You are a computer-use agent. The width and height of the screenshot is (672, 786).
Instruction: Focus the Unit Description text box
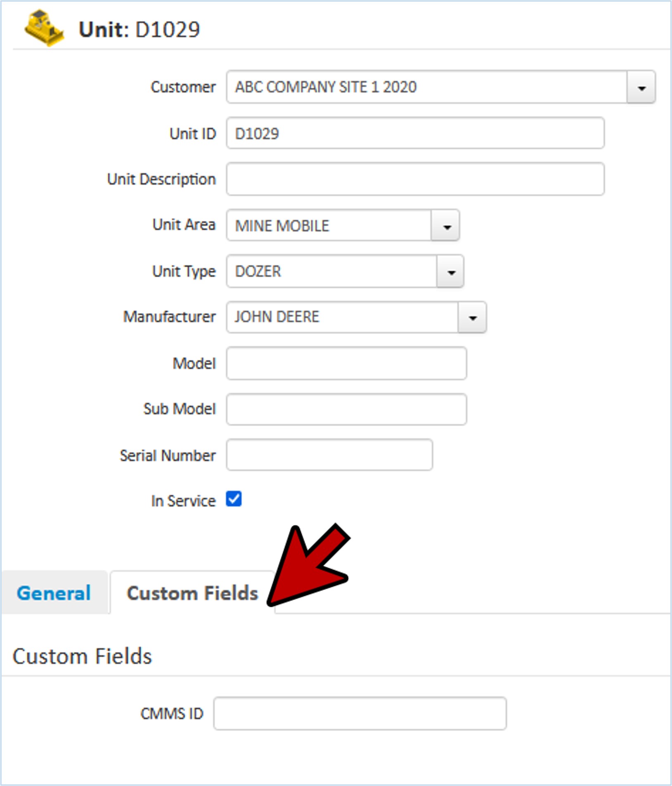(x=415, y=179)
